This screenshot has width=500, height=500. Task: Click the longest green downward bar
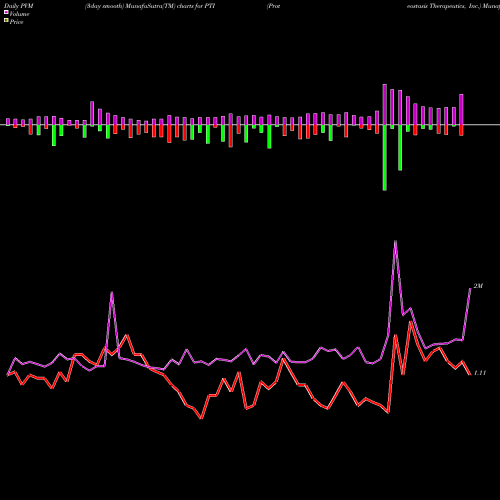click(x=385, y=158)
